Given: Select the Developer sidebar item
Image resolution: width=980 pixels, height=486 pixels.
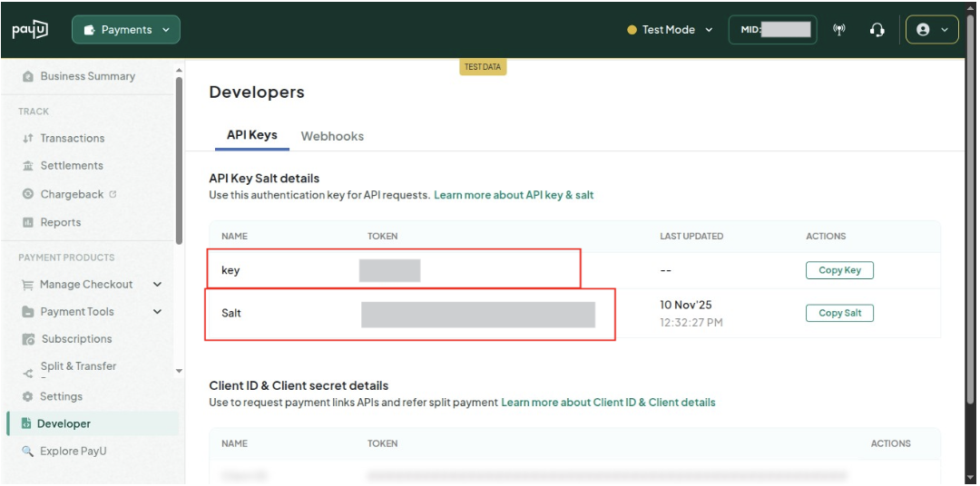Looking at the screenshot, I should click(93, 423).
